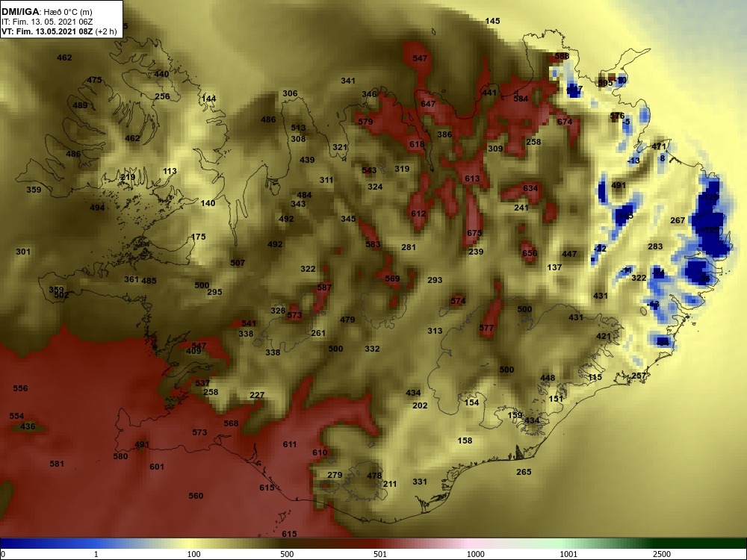The height and width of the screenshot is (560, 747).
Task: Click the map value 579
Action: 365,122
